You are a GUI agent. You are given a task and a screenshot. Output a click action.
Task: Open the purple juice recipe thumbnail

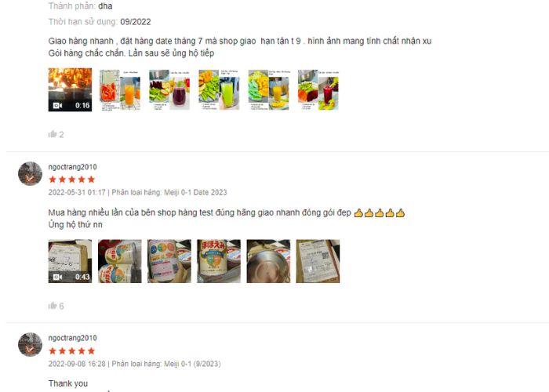169,89
